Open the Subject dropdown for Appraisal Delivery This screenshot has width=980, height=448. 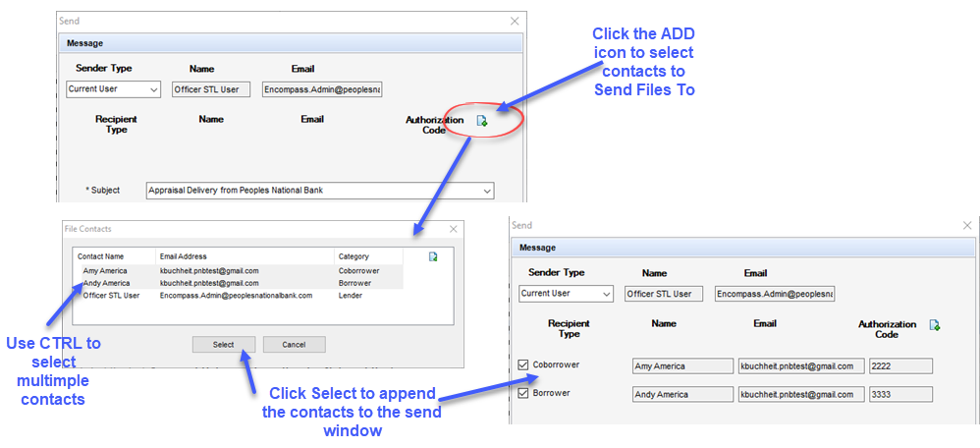click(486, 191)
